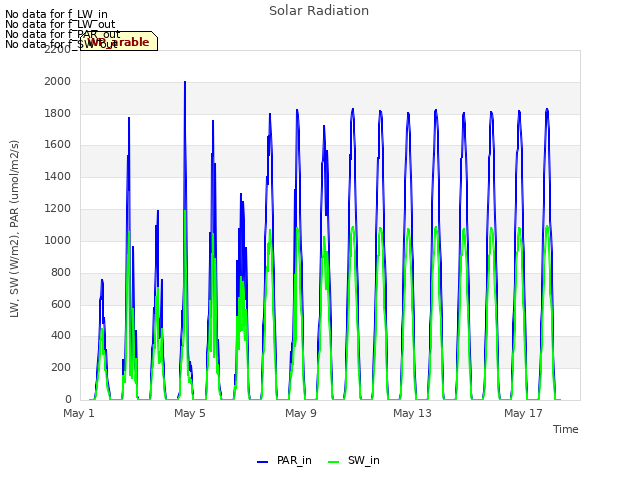Click the May 5 x-axis label
This screenshot has width=640, height=480.
coord(190,413)
